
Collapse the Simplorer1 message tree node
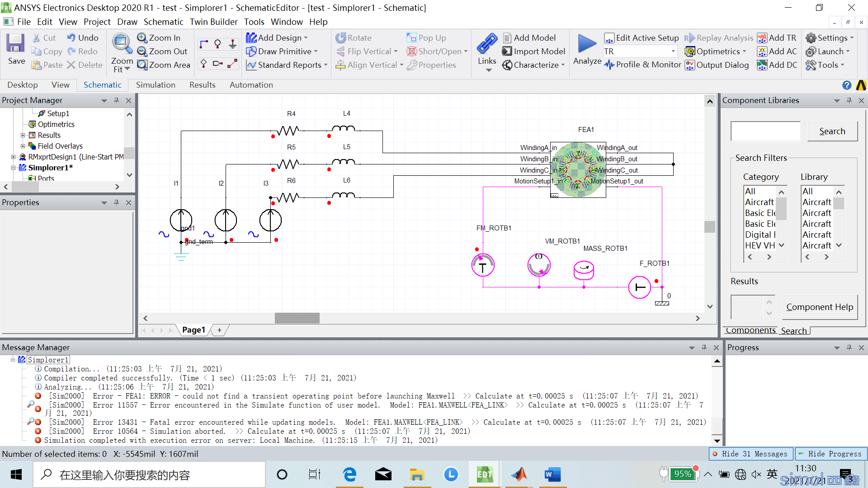[x=13, y=360]
